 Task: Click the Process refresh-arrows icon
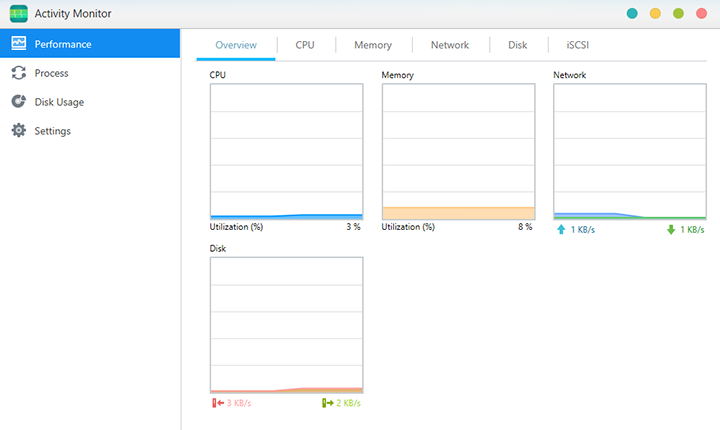tap(18, 73)
